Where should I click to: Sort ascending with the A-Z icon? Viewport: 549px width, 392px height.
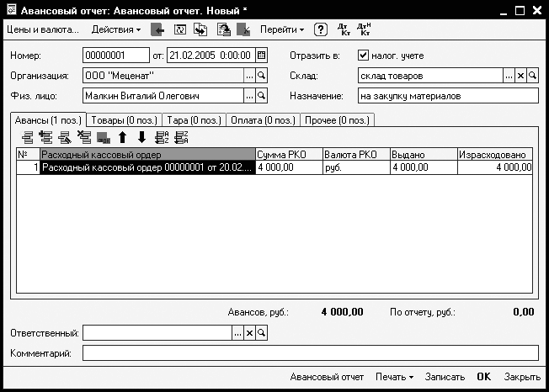click(x=162, y=137)
